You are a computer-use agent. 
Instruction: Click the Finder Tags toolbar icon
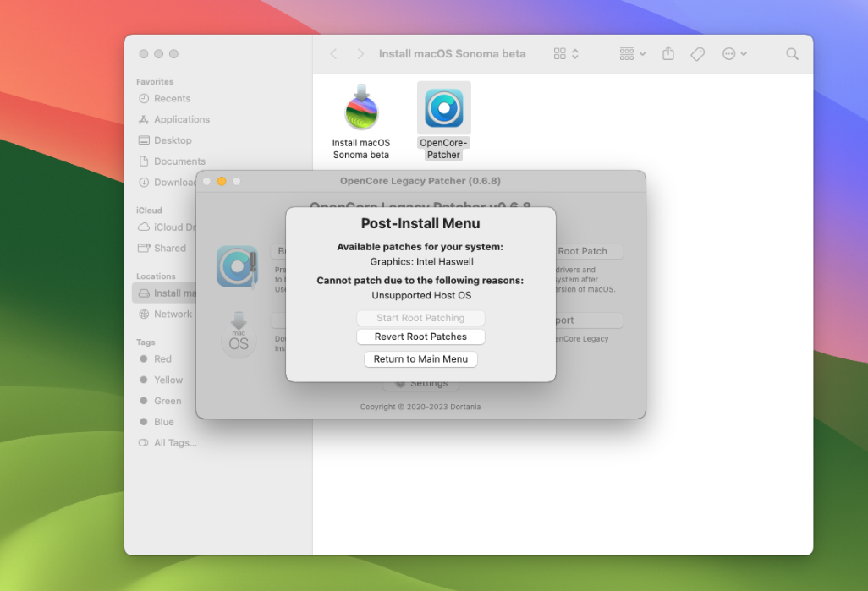697,53
